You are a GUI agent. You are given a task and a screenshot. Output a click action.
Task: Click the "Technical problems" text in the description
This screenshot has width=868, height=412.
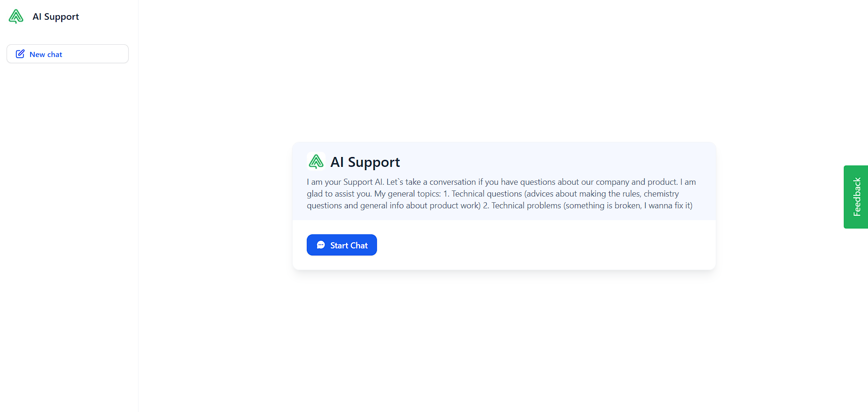click(x=526, y=206)
